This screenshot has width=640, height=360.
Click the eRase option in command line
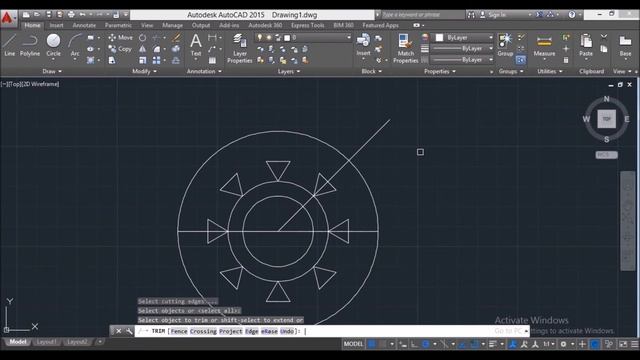269,331
